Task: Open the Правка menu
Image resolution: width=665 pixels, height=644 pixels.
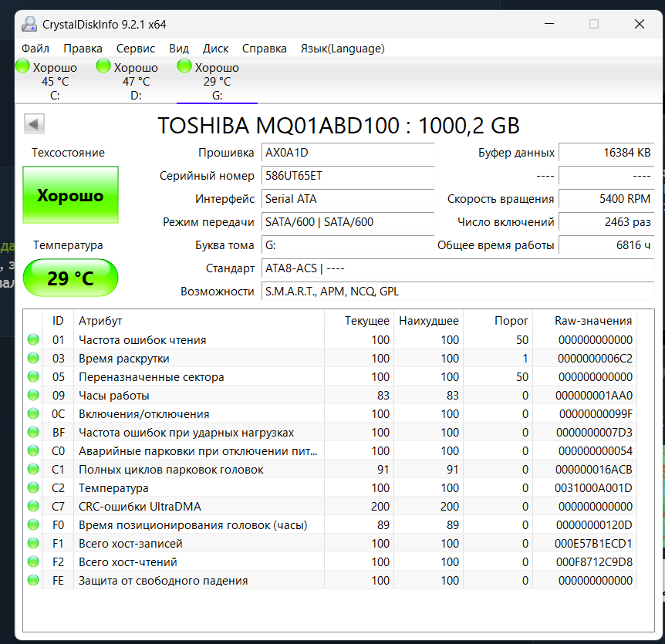Action: (83, 49)
